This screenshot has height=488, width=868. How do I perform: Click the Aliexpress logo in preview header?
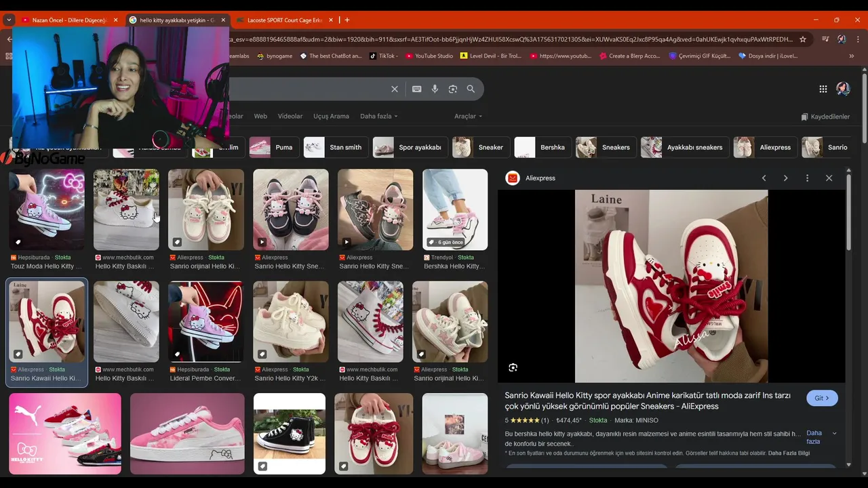click(x=513, y=178)
